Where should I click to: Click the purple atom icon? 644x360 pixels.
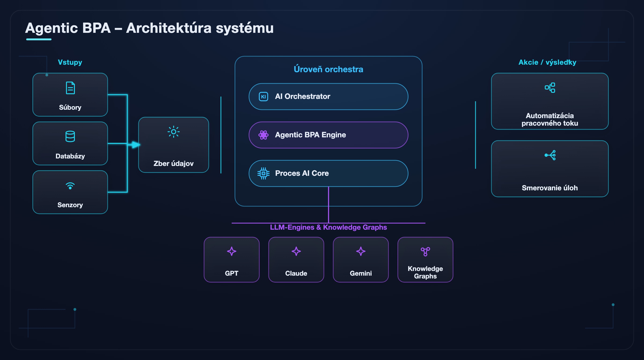point(263,135)
